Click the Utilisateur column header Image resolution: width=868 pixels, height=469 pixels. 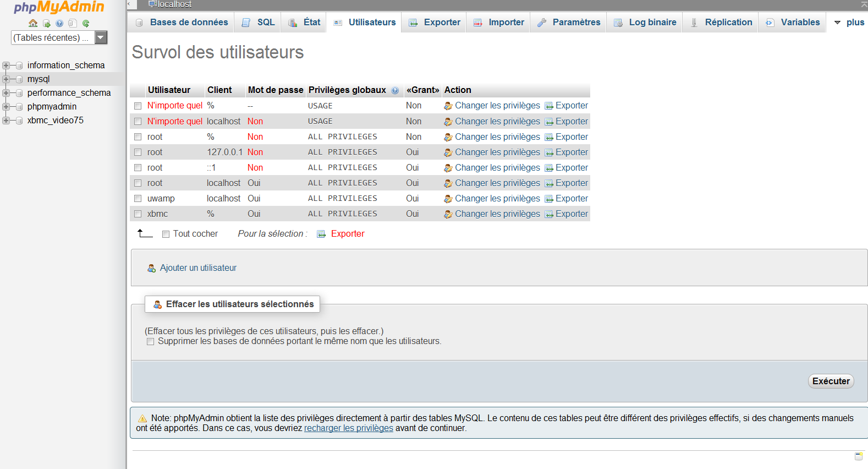(169, 90)
